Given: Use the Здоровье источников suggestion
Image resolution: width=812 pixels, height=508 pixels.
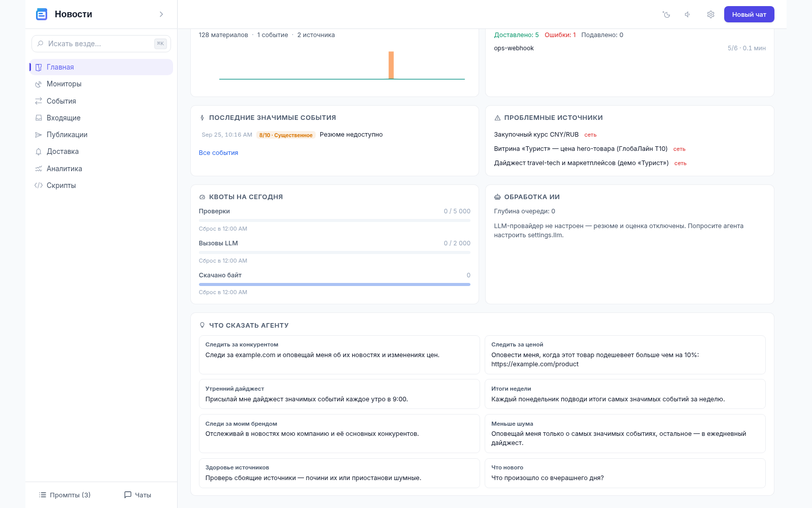Looking at the screenshot, I should point(340,473).
